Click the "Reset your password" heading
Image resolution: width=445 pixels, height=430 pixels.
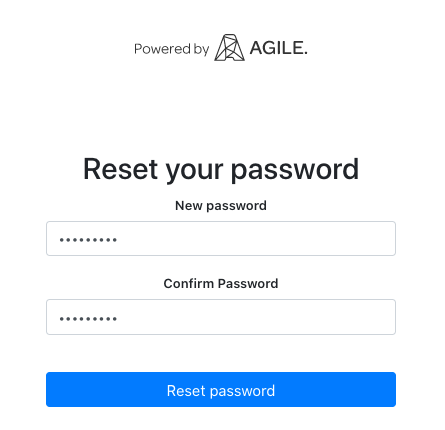[221, 170]
